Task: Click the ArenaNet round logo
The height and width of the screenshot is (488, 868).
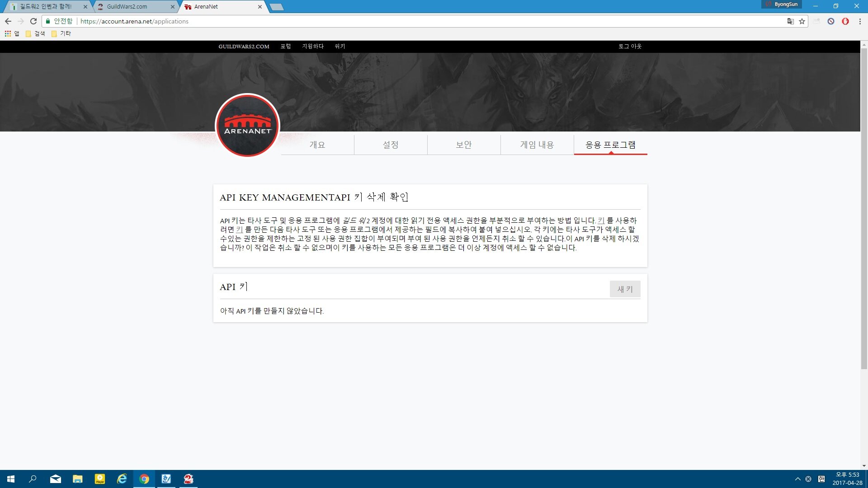Action: click(x=247, y=126)
